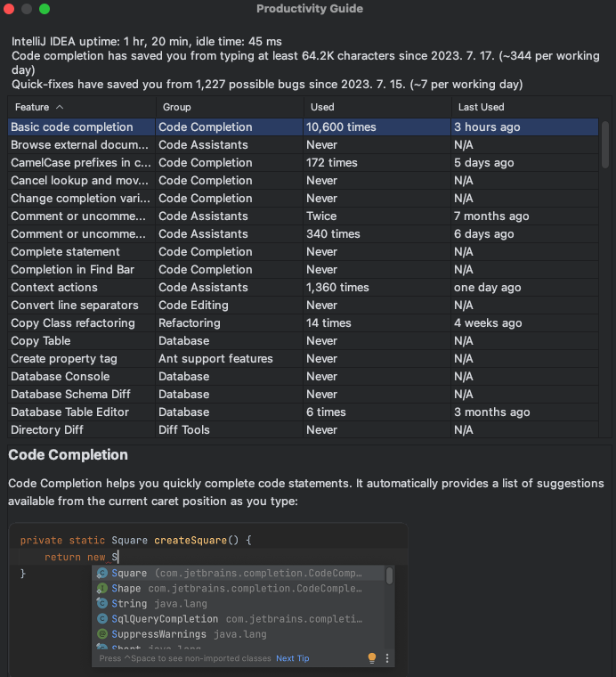This screenshot has height=677, width=616.
Task: Select the CamelCase prefixes in c... row
Action: [303, 163]
